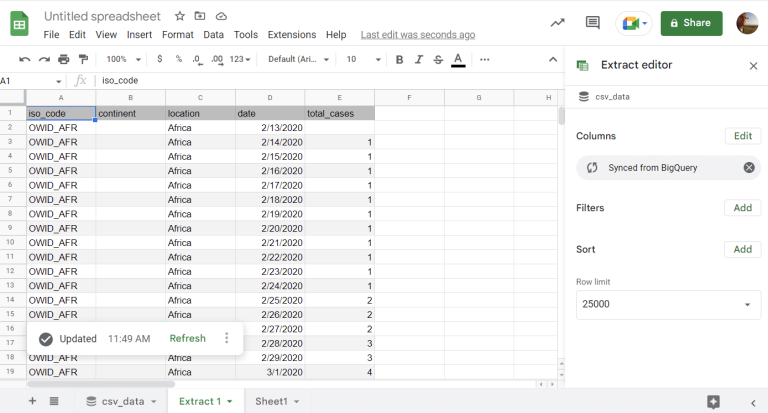Click the spreadsheet title Untitled spreadsheet
Image resolution: width=768 pixels, height=413 pixels.
(x=102, y=16)
